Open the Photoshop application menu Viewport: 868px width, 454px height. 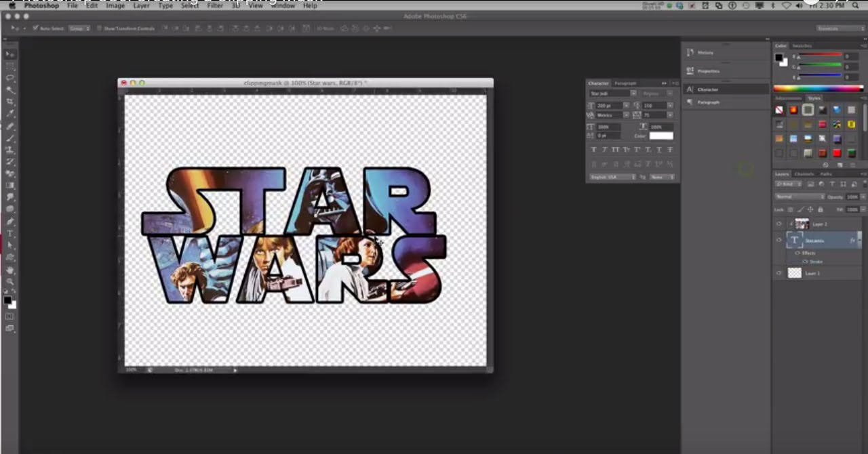coord(42,5)
